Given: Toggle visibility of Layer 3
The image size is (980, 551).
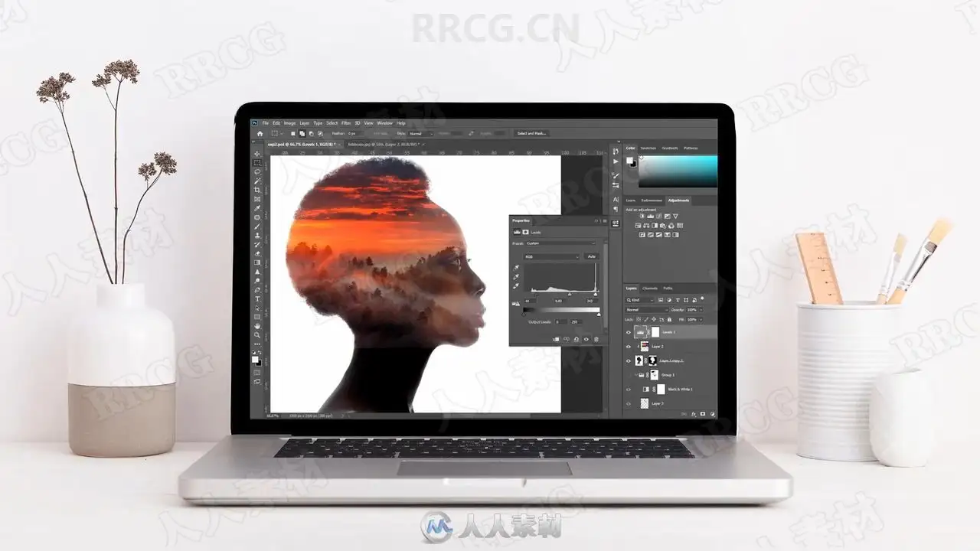Looking at the screenshot, I should (629, 404).
